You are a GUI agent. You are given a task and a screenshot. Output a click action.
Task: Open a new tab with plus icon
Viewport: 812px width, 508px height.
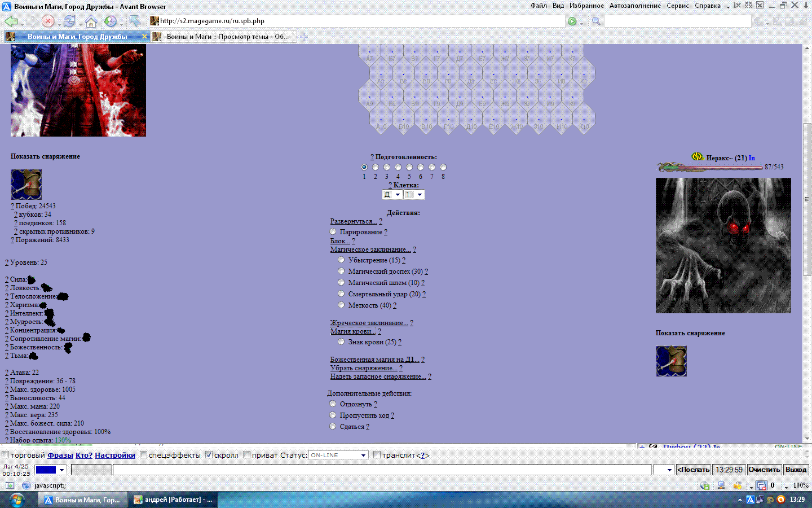tap(304, 37)
